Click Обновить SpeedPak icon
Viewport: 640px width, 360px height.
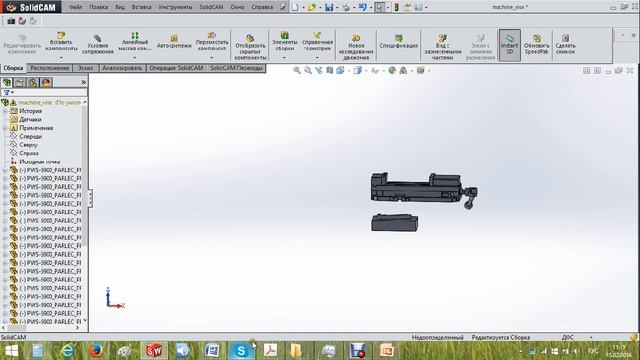[537, 45]
